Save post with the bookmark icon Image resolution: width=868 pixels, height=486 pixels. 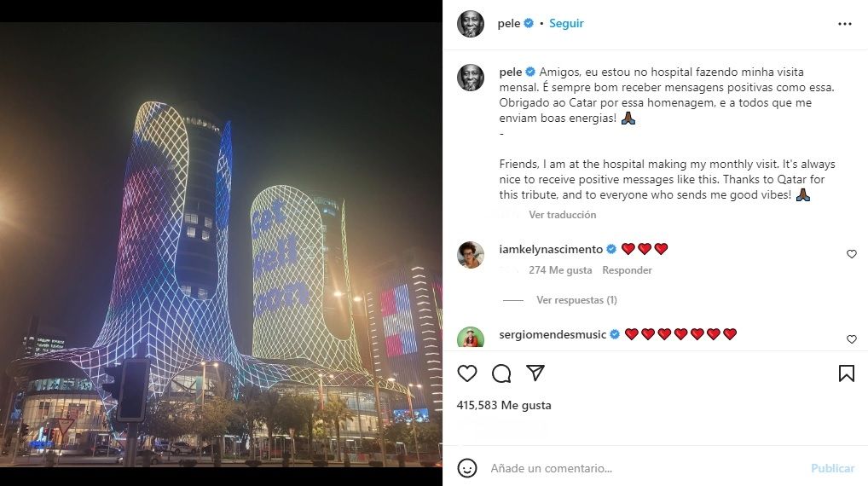(x=847, y=373)
